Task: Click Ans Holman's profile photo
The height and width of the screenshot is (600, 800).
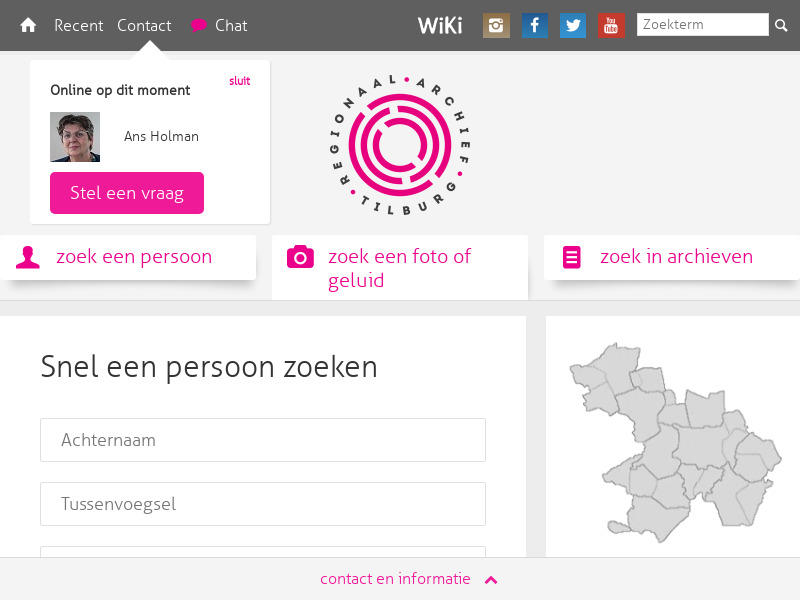Action: click(x=74, y=136)
